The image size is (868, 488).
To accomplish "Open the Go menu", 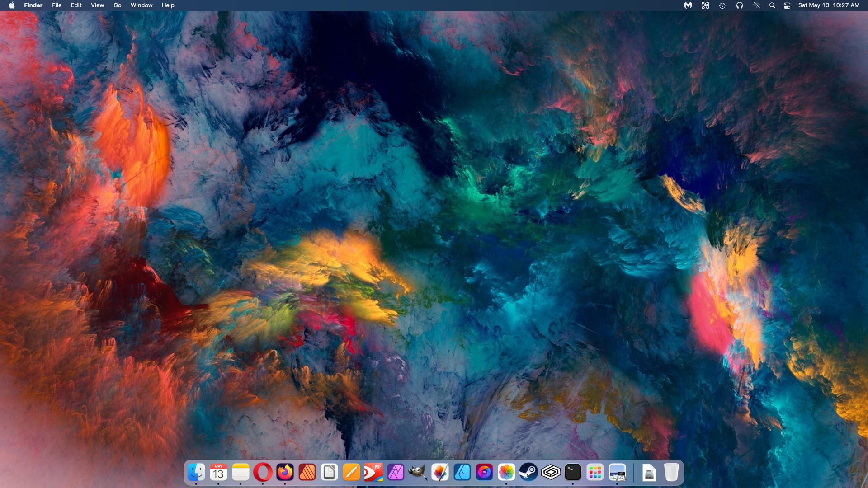I will (x=118, y=5).
